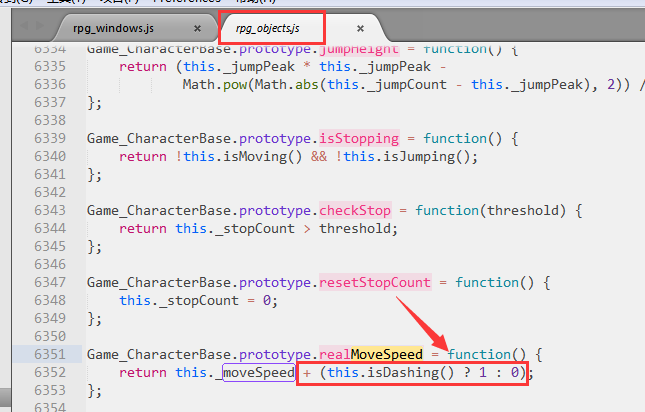The height and width of the screenshot is (412, 645).
Task: Switch to the rpg_objects.js tab
Action: (268, 28)
